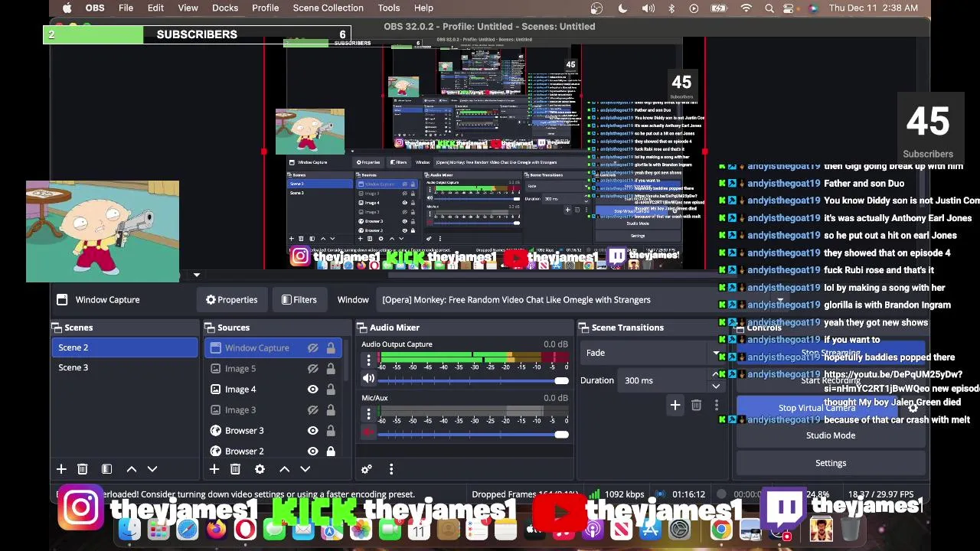Open scene filters icon in Scenes toolbar
Viewport: 980px width, 551px height.
point(107,469)
